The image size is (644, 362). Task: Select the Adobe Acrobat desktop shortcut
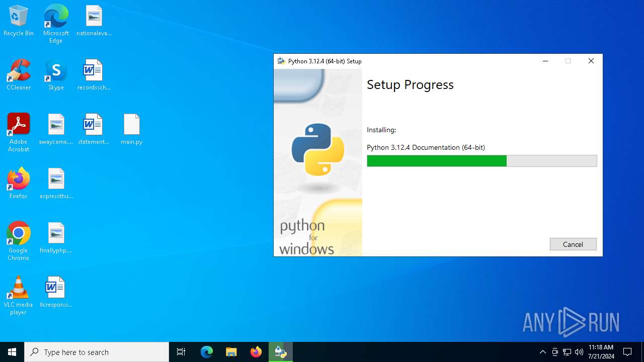pyautogui.click(x=19, y=133)
